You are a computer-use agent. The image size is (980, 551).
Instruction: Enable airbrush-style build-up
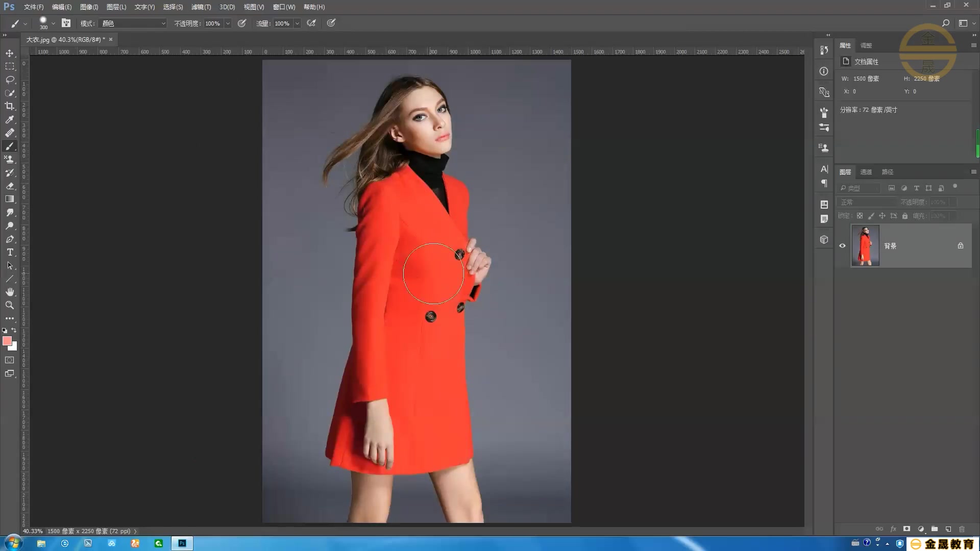click(x=311, y=23)
